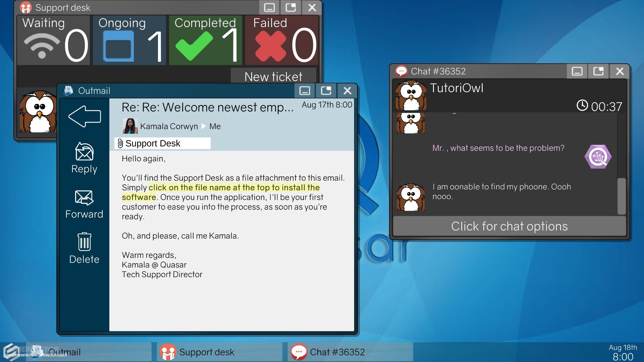644x362 pixels.
Task: Pop out the Outmail window
Action: (326, 90)
